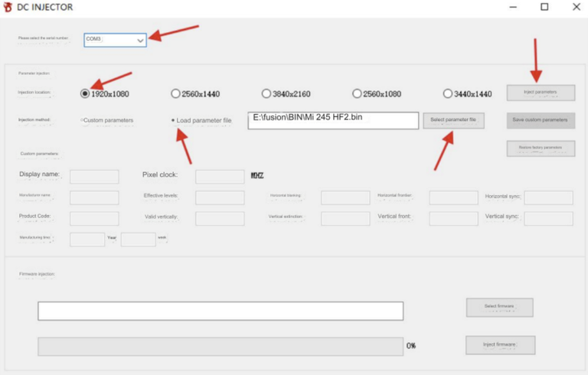Focus the parameter file path field

pos(333,120)
